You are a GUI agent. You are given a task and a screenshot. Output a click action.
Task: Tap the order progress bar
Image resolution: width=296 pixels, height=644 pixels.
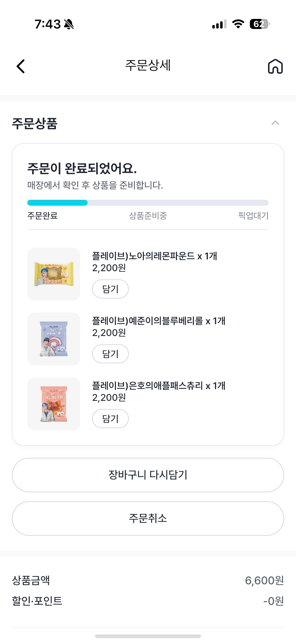[x=148, y=202]
